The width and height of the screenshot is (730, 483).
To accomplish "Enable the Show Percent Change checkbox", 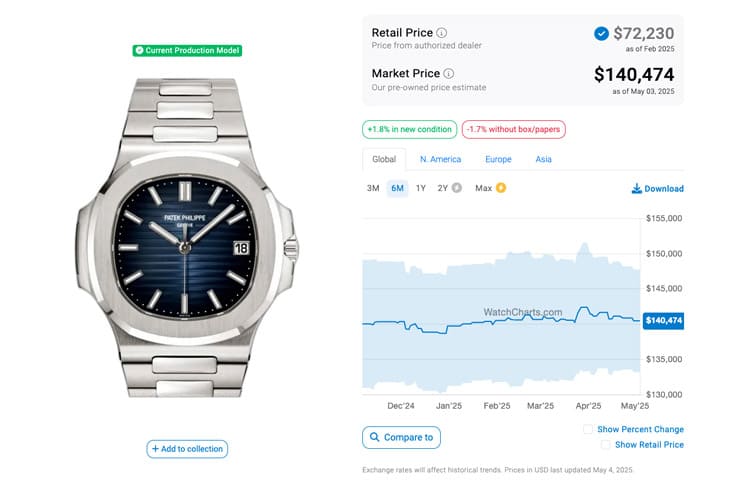I will [x=588, y=429].
